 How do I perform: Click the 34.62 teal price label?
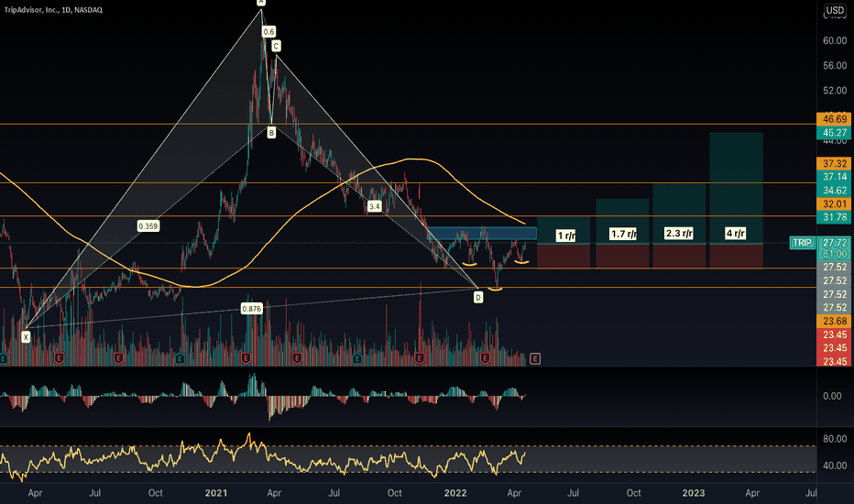[835, 191]
